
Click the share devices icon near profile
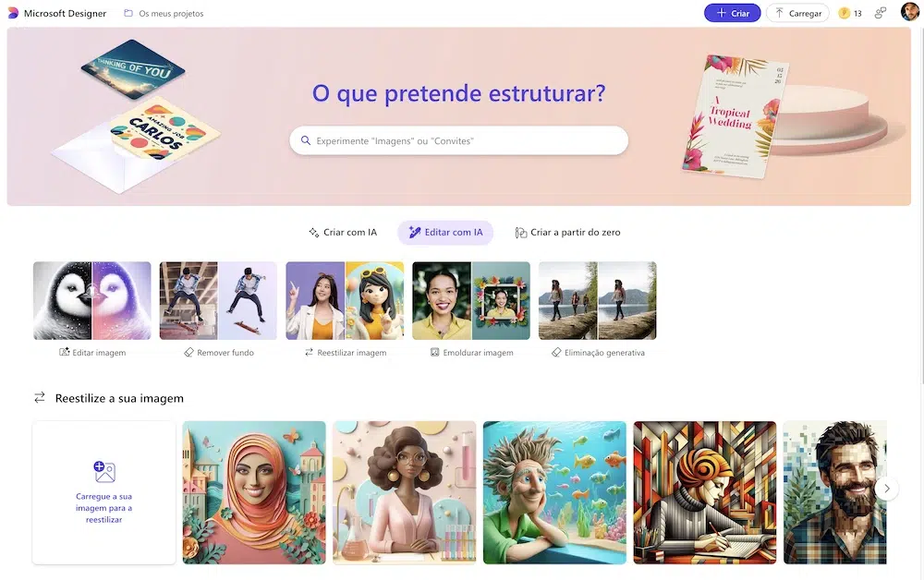tap(880, 13)
